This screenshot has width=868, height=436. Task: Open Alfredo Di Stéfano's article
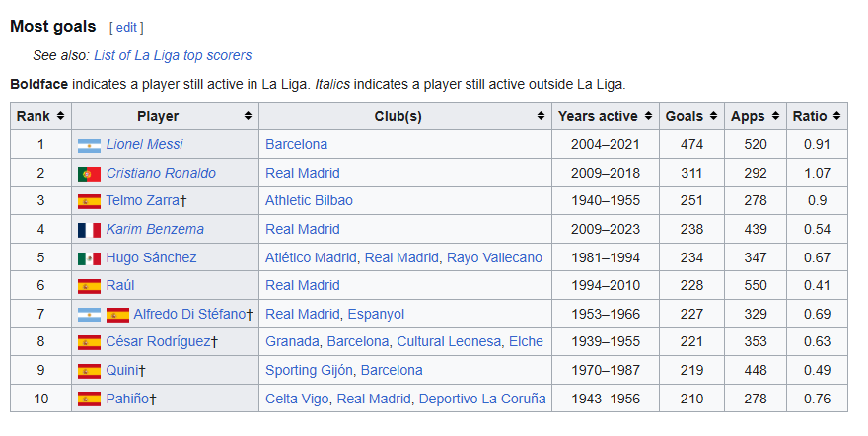189,314
